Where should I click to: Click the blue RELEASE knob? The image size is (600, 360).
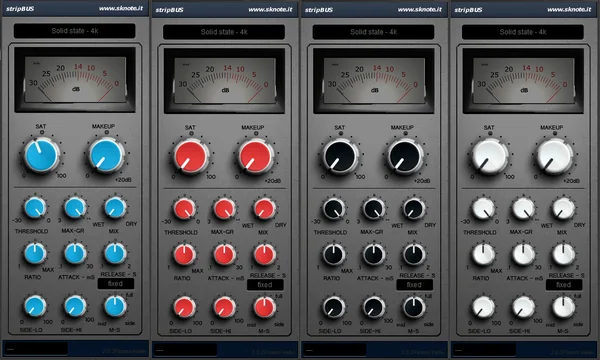[x=115, y=253]
